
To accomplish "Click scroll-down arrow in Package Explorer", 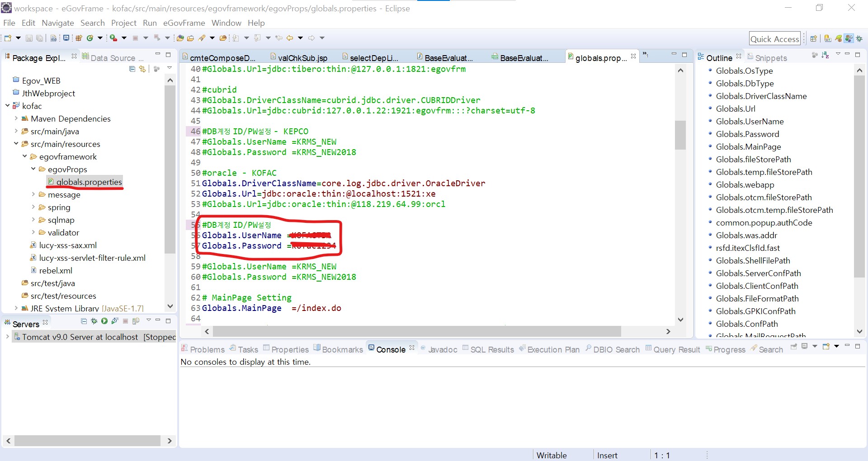I will tap(170, 306).
